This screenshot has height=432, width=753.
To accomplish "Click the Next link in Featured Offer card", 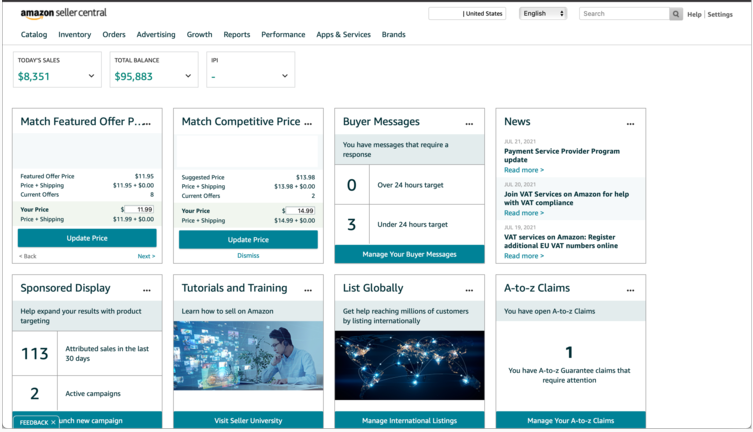I will click(x=146, y=256).
